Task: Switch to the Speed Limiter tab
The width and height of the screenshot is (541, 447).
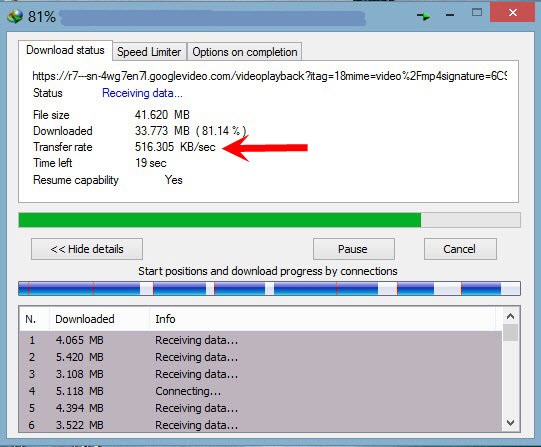Action: point(149,52)
